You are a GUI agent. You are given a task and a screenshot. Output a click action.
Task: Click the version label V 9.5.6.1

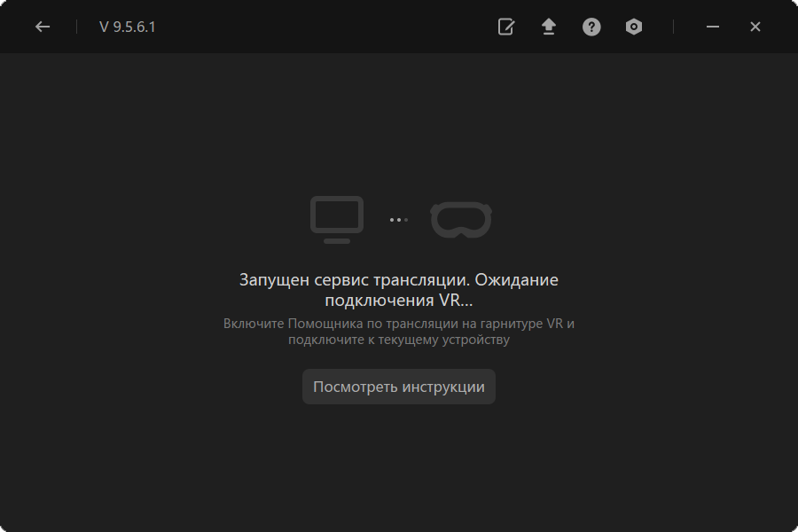(128, 27)
